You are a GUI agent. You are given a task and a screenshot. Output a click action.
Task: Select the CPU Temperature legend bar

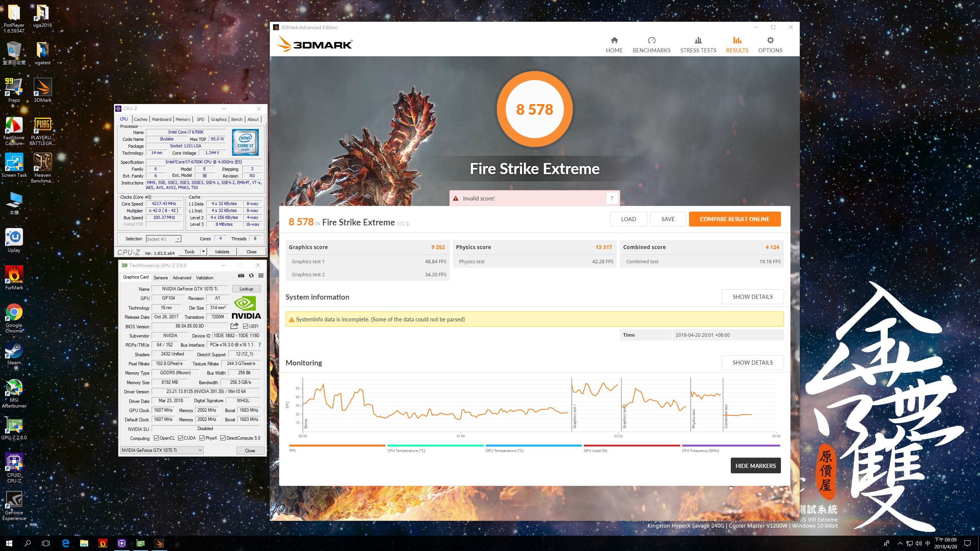tap(436, 446)
